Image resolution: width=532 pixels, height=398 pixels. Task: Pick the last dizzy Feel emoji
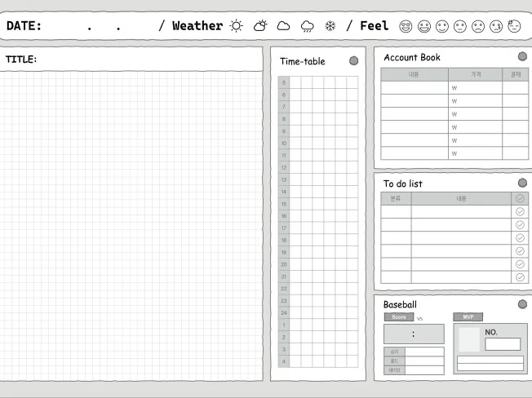tap(514, 26)
